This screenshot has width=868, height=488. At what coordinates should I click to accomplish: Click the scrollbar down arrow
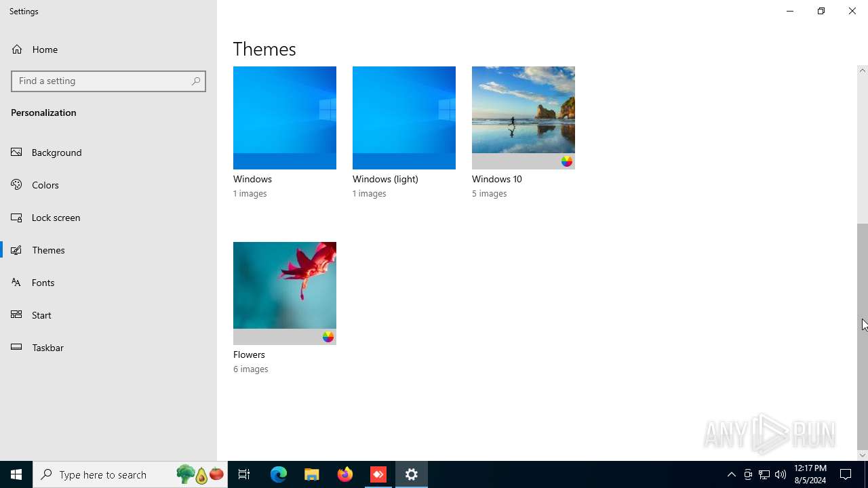click(x=863, y=455)
